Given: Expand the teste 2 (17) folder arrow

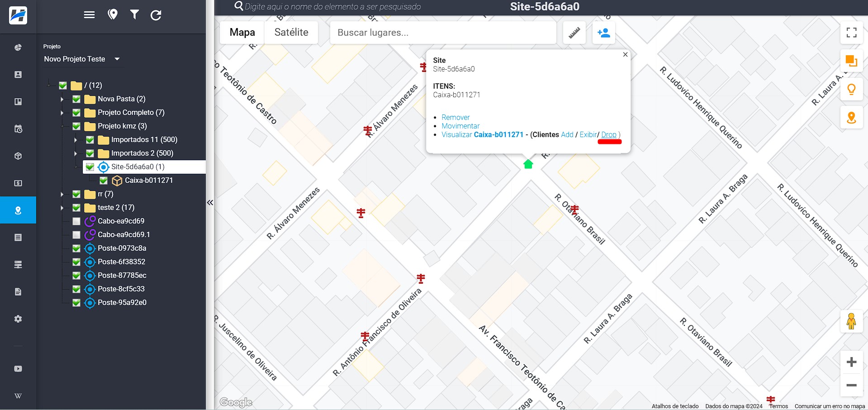Looking at the screenshot, I should [x=62, y=208].
